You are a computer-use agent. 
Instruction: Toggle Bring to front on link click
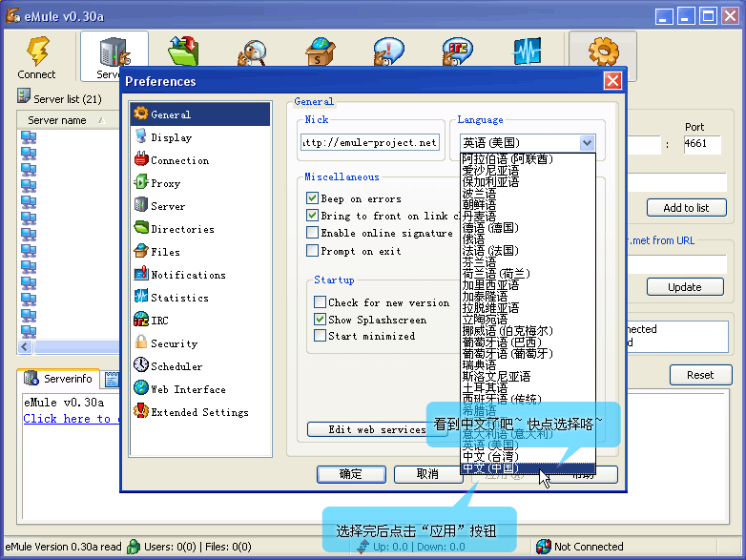tap(312, 215)
